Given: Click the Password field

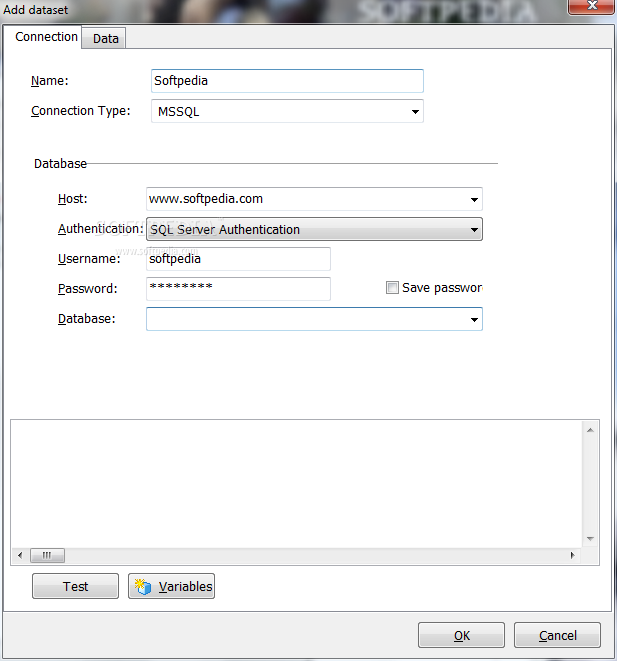Looking at the screenshot, I should (238, 289).
